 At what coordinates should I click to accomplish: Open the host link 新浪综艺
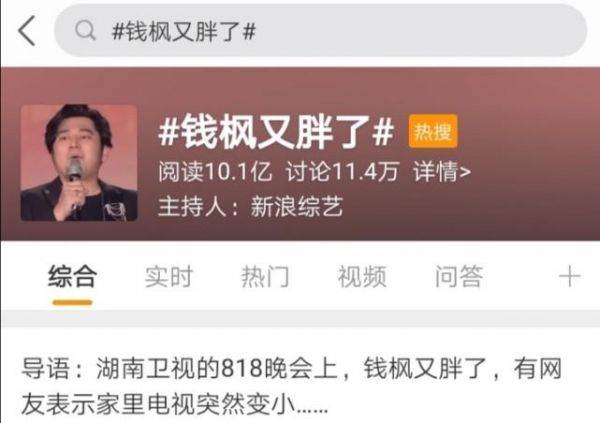297,207
